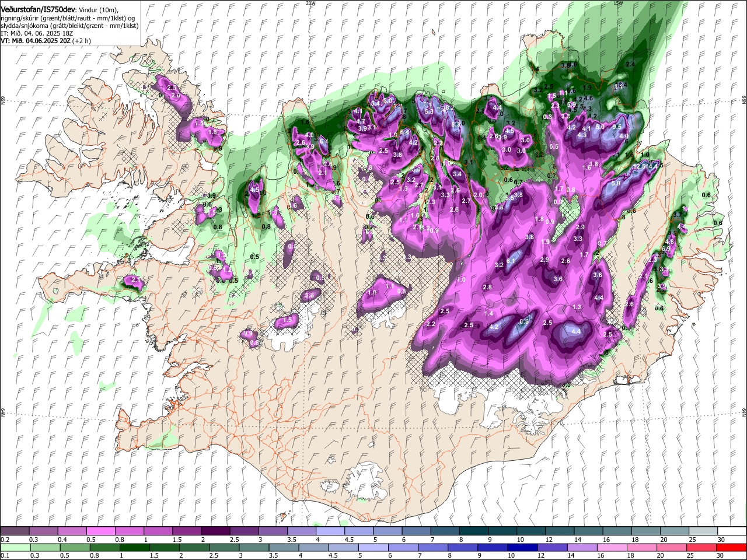Choose the 7 swatch in upper legend row
Image resolution: width=747 pixels, height=560 pixels.
point(445,531)
